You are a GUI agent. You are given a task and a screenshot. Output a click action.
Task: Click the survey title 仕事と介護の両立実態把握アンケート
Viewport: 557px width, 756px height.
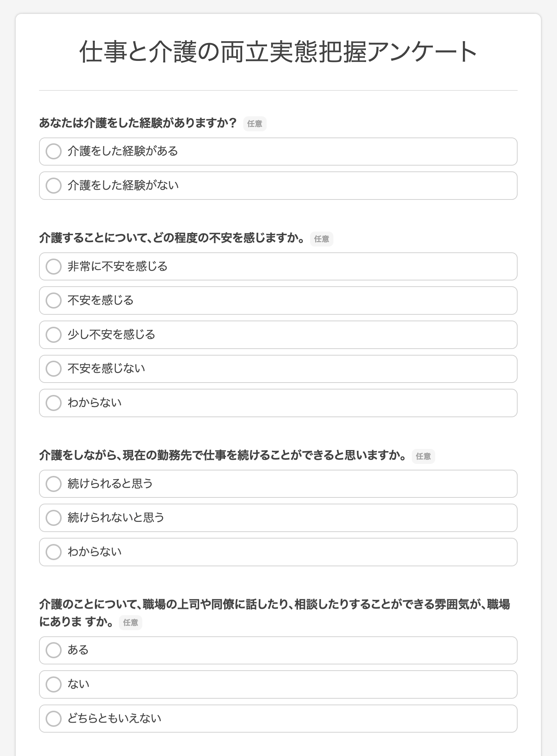coord(278,52)
